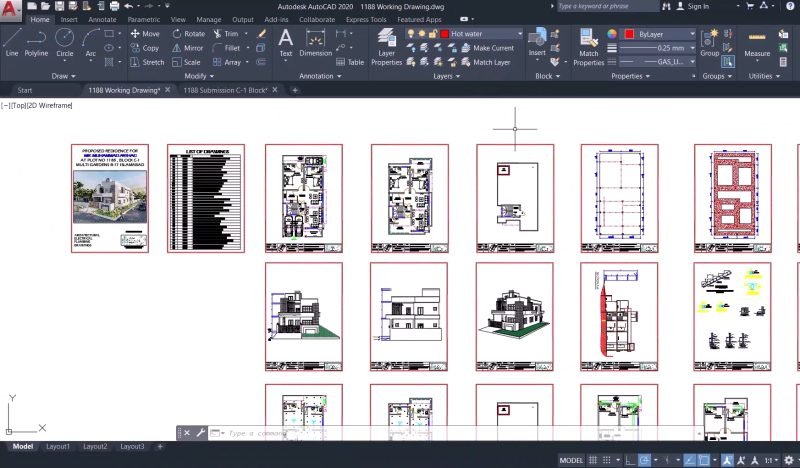800x468 pixels.
Task: Activate the Move command
Action: pyautogui.click(x=145, y=34)
